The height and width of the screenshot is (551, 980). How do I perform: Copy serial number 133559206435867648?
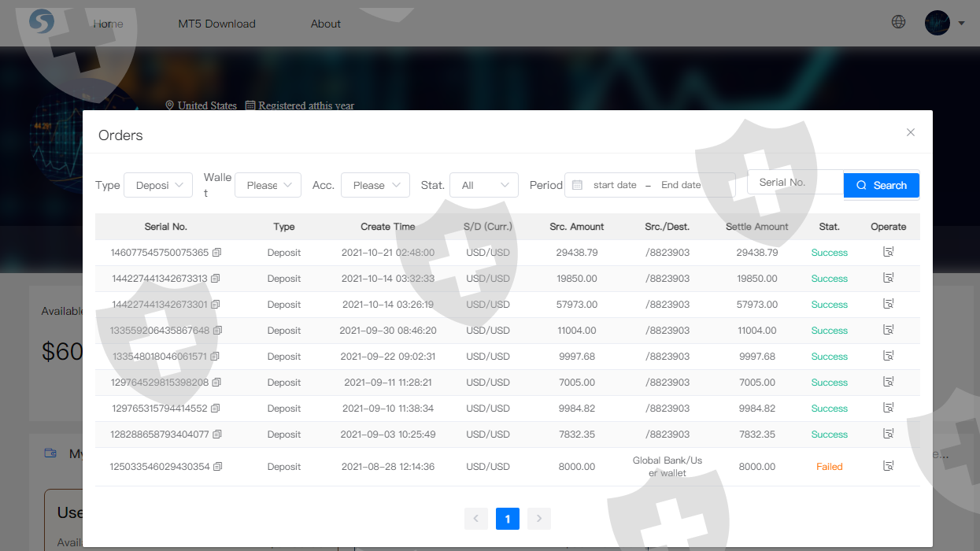[x=218, y=331]
